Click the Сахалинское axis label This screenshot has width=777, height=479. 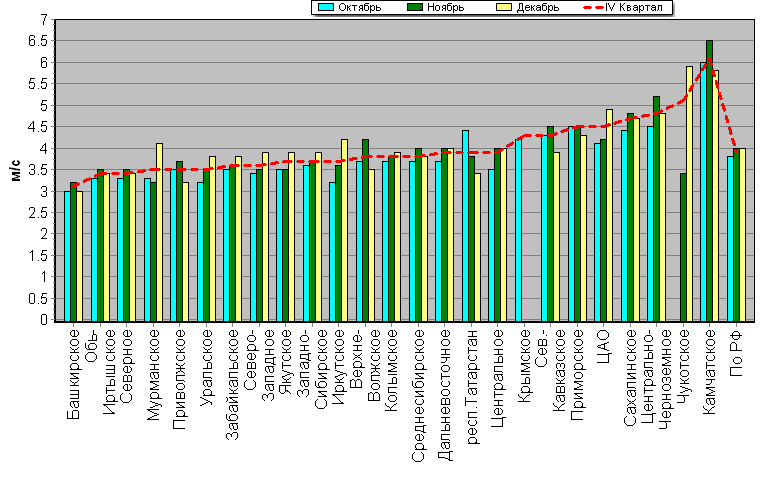pyautogui.click(x=630, y=377)
